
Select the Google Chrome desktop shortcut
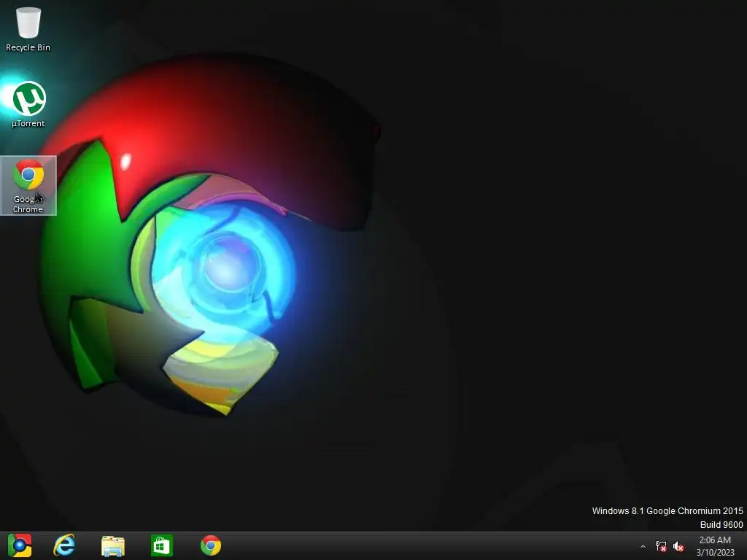coord(28,186)
